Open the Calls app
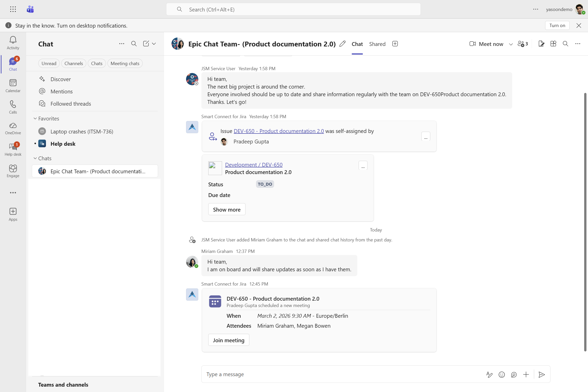588x392 pixels. pyautogui.click(x=13, y=107)
